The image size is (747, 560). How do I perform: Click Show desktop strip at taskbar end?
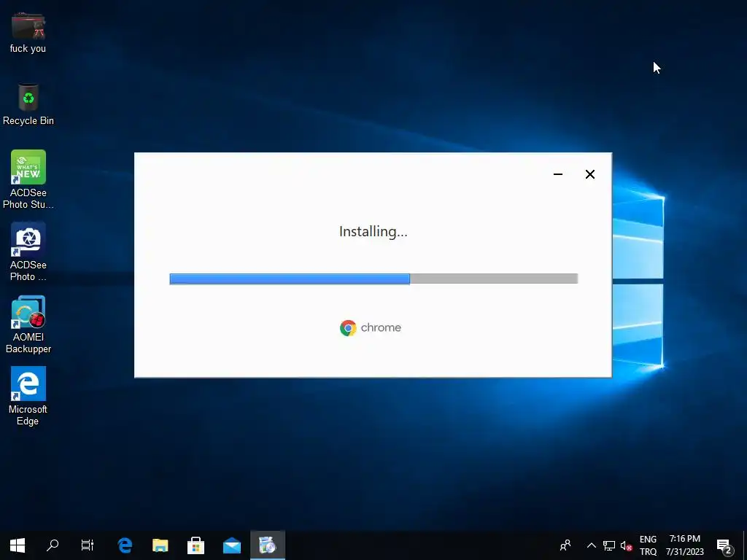pyautogui.click(x=745, y=545)
